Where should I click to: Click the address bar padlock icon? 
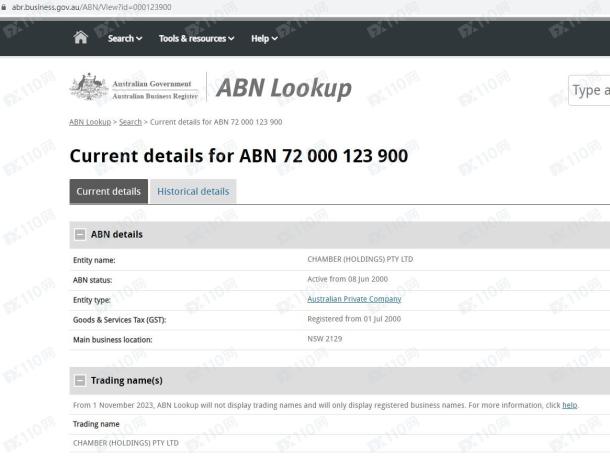point(4,7)
